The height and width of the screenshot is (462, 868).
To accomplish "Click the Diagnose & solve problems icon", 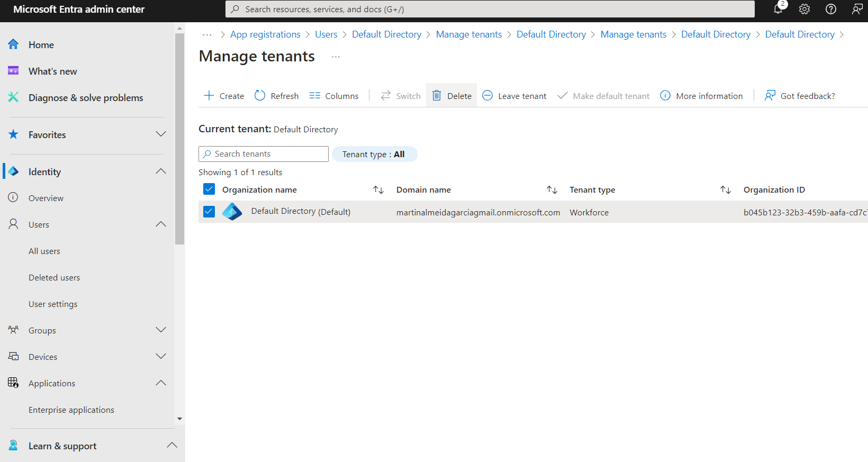I will pyautogui.click(x=13, y=97).
